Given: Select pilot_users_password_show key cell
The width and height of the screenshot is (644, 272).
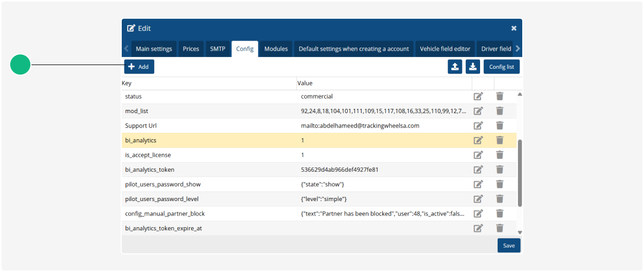Looking at the screenshot, I should [x=209, y=185].
